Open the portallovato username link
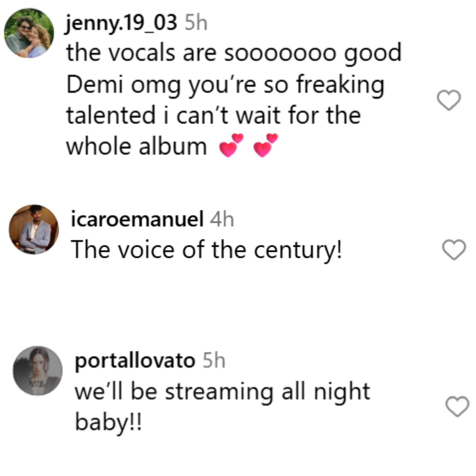This screenshot has width=476, height=476. pyautogui.click(x=135, y=361)
